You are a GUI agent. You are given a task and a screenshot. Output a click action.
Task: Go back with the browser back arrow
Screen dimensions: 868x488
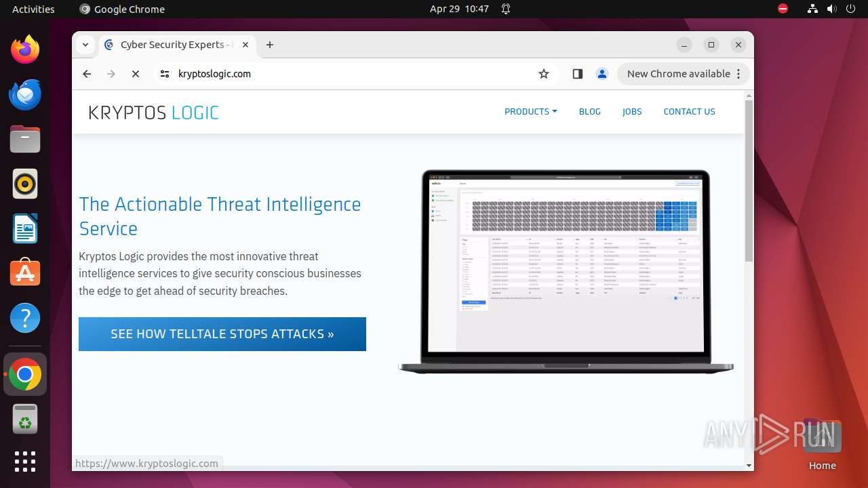click(87, 74)
